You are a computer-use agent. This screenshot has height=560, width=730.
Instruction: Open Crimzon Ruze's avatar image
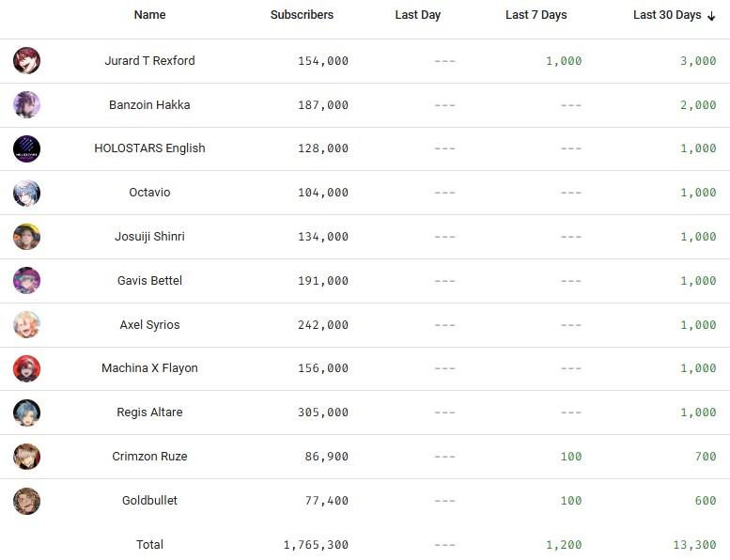26,457
